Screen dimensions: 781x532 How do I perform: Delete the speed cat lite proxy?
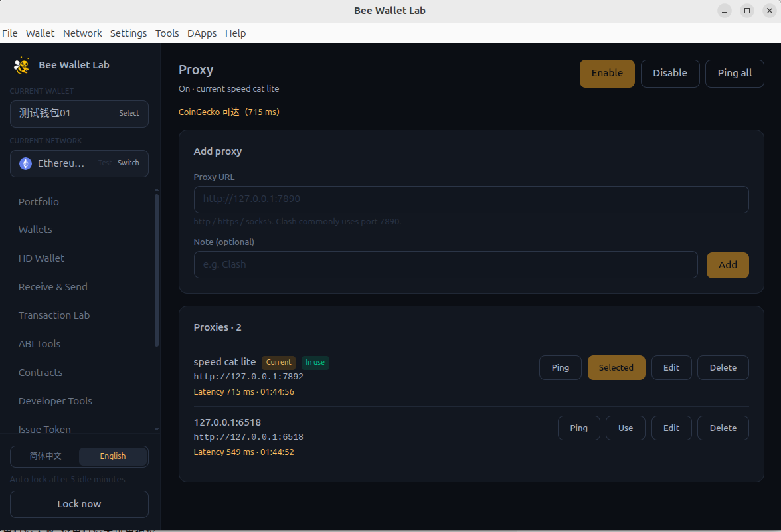(723, 368)
